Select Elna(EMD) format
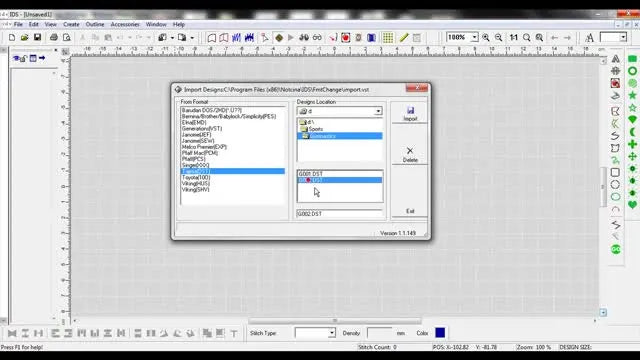 point(194,122)
